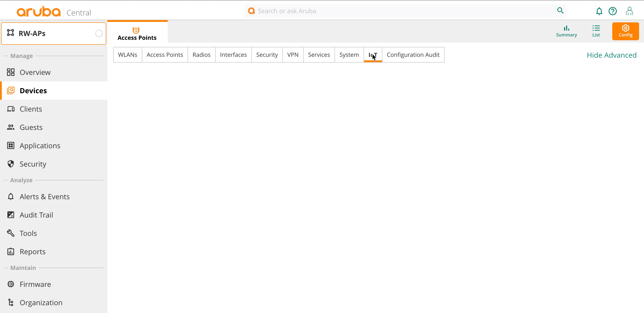Select the WLANs tab
This screenshot has width=644, height=313.
click(x=127, y=55)
